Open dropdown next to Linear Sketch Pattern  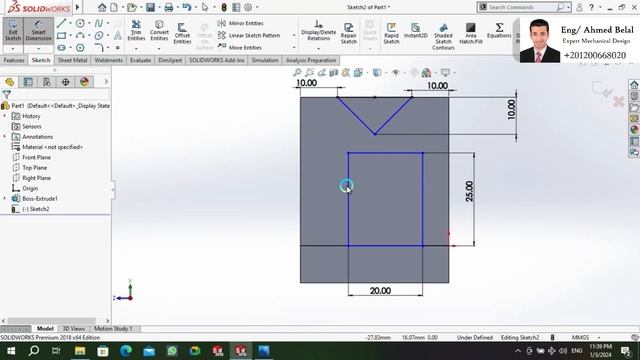pos(294,36)
